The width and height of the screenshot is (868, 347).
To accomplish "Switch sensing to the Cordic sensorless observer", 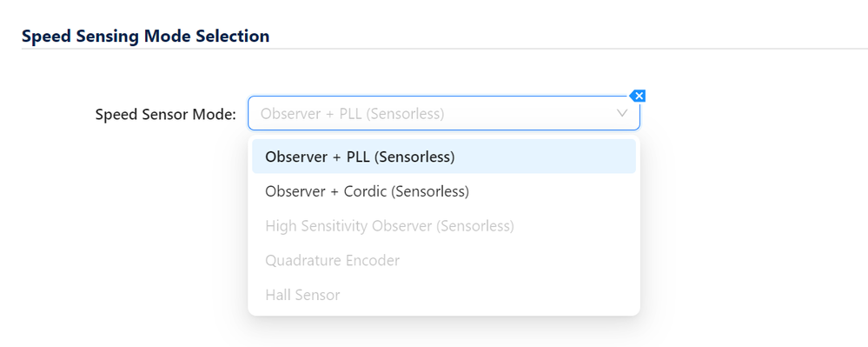I will (x=444, y=191).
